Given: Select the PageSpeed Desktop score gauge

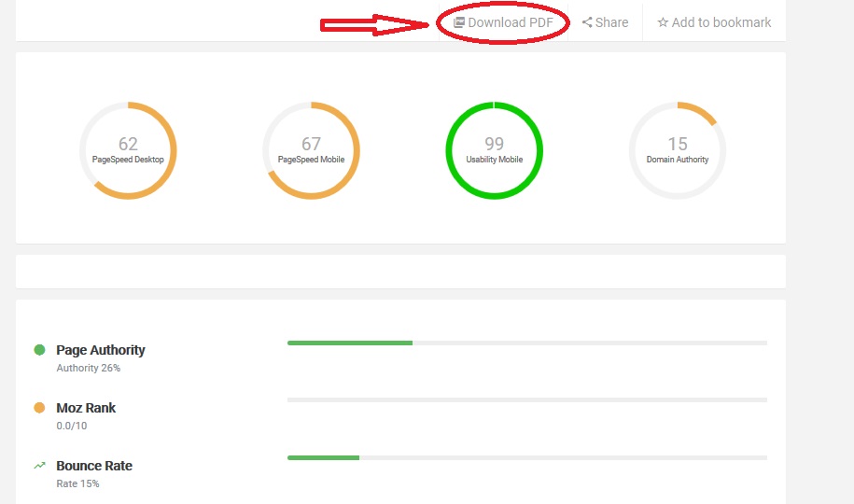Looking at the screenshot, I should [128, 150].
